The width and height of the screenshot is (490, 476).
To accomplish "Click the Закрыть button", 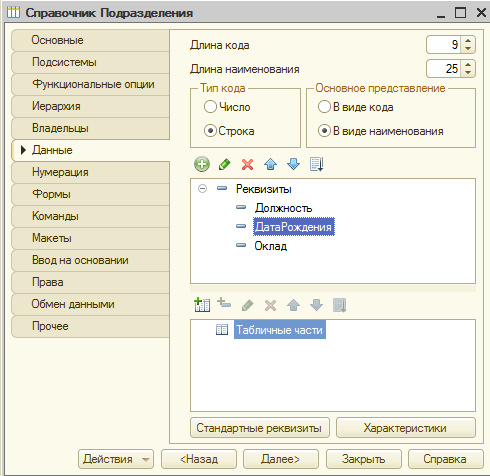I will [364, 459].
